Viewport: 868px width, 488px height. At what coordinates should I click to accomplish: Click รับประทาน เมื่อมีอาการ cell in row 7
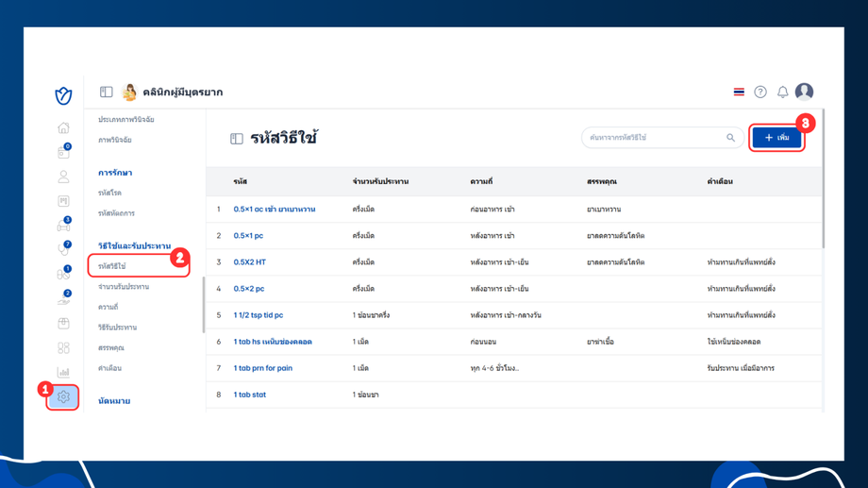(741, 368)
